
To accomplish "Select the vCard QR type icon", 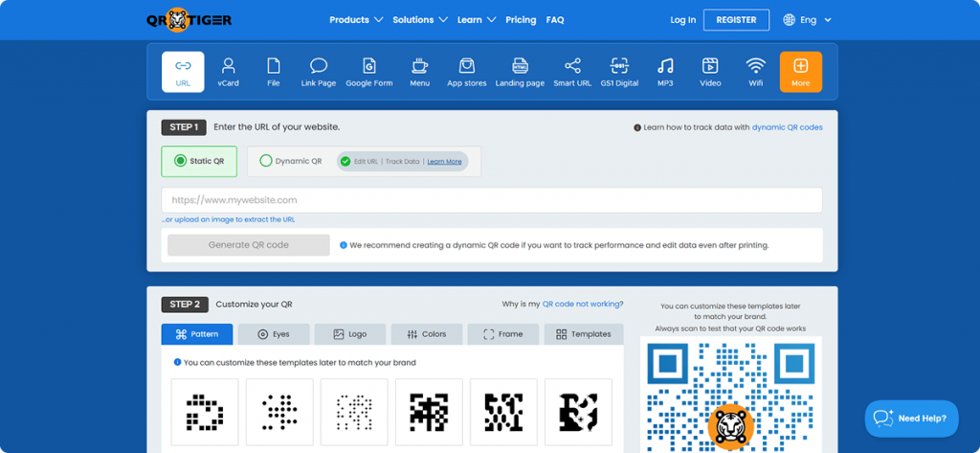I will click(228, 72).
